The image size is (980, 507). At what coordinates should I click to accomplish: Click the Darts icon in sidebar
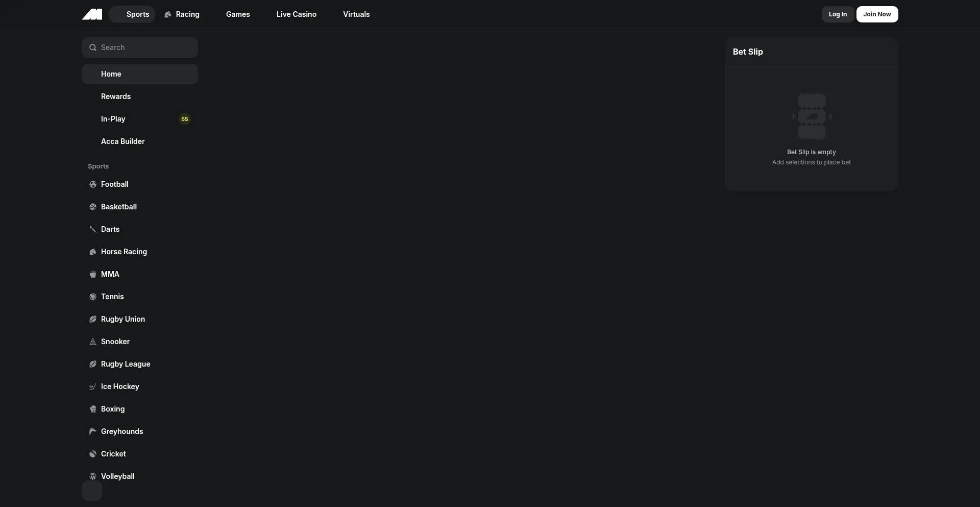93,229
